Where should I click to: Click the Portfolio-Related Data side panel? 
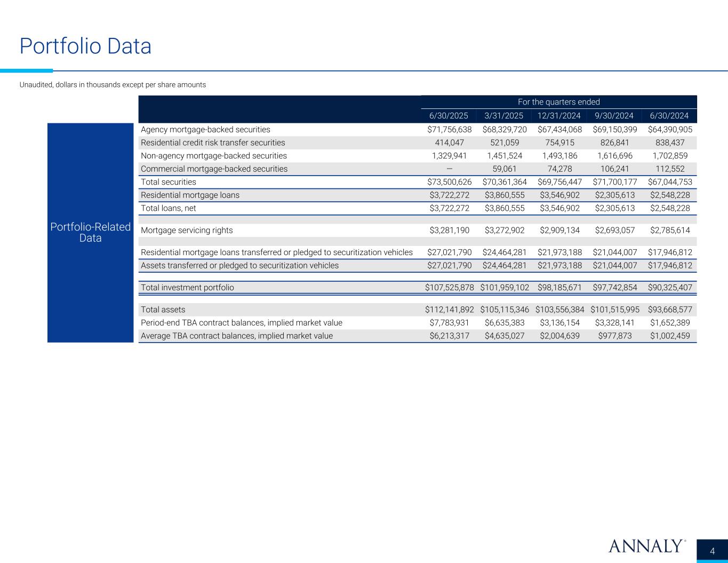tap(90, 232)
